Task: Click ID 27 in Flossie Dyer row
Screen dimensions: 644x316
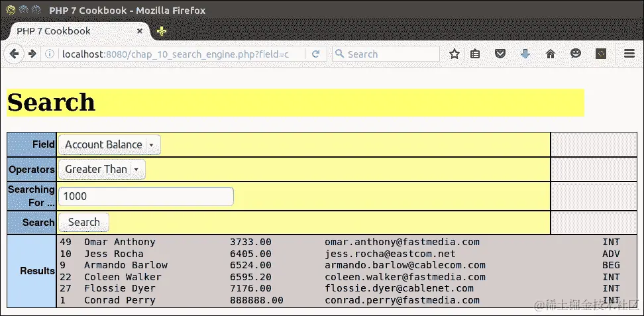Action: point(66,288)
